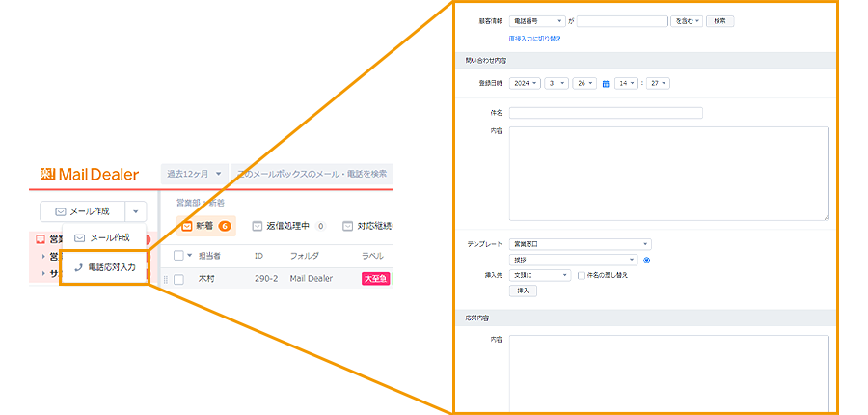
Task: Expand the 過去12ヶ月 period dropdown
Action: (194, 175)
